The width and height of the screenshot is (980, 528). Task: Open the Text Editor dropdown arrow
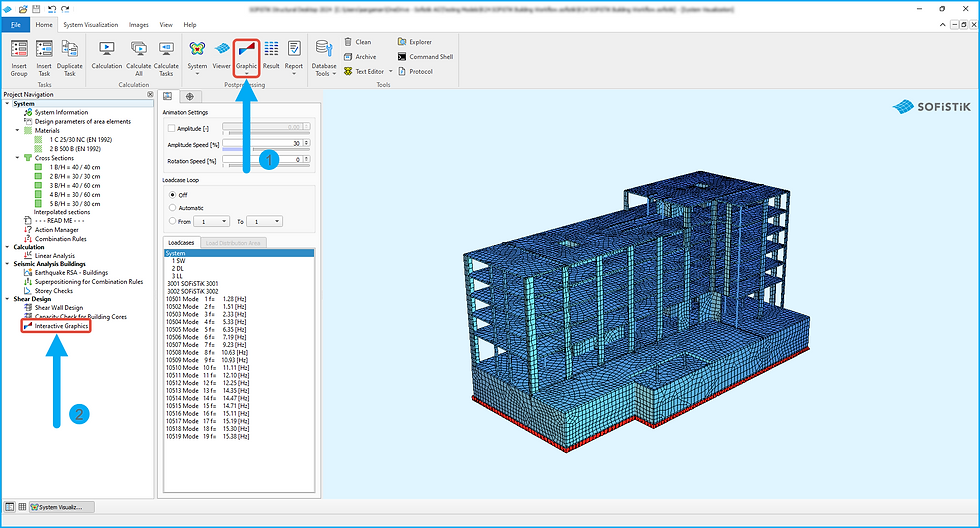tap(391, 72)
